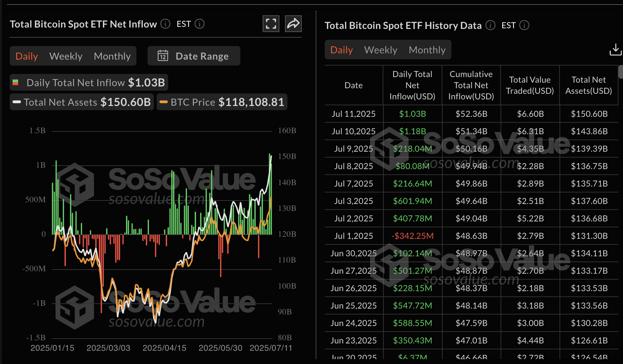
Task: Click white Total Net Assets legend marker
Action: (17, 102)
